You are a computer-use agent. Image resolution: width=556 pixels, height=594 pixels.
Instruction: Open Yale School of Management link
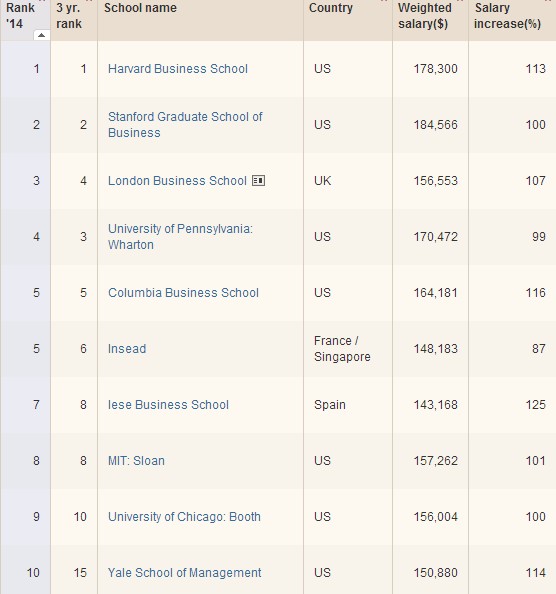(184, 573)
